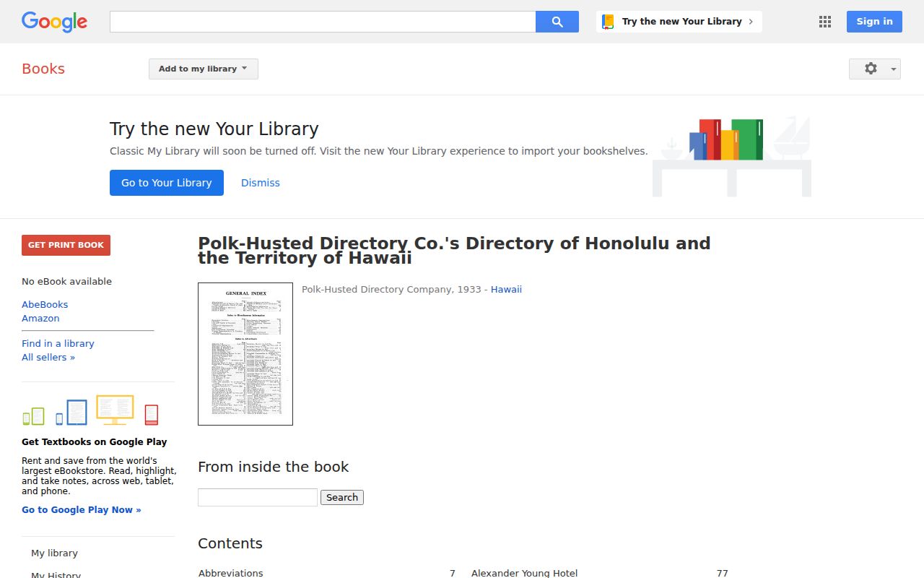Image resolution: width=924 pixels, height=578 pixels.
Task: Click Go to Google Play Now
Action: 82,509
